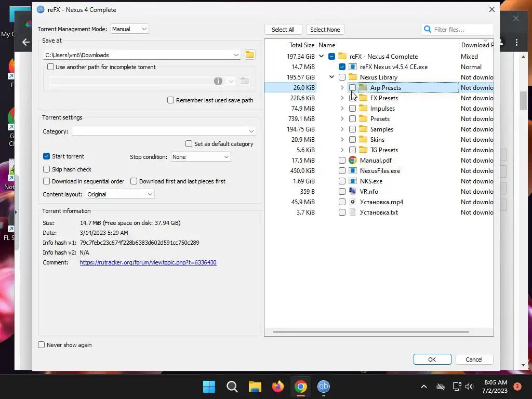The image size is (532, 399).
Task: Open clock and date in taskbar
Action: pos(495,387)
